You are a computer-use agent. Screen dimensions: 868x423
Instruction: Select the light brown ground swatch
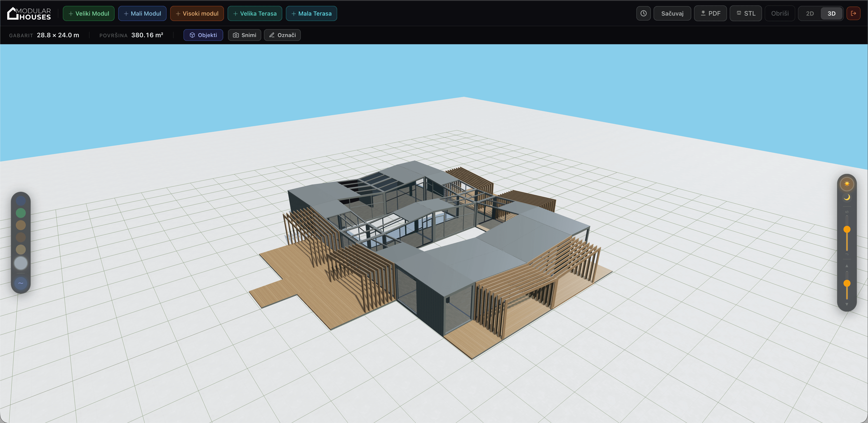click(x=21, y=225)
